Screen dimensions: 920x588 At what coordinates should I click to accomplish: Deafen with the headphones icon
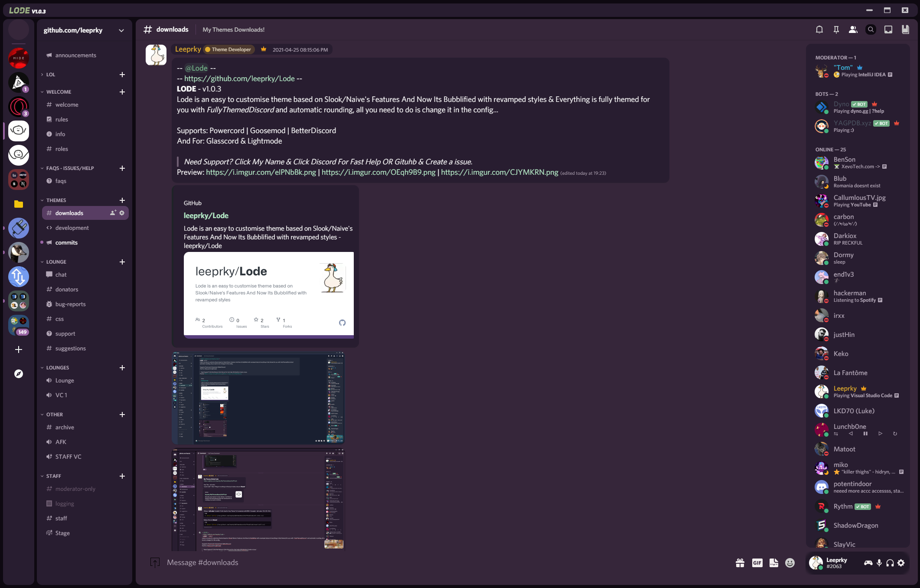coord(890,563)
